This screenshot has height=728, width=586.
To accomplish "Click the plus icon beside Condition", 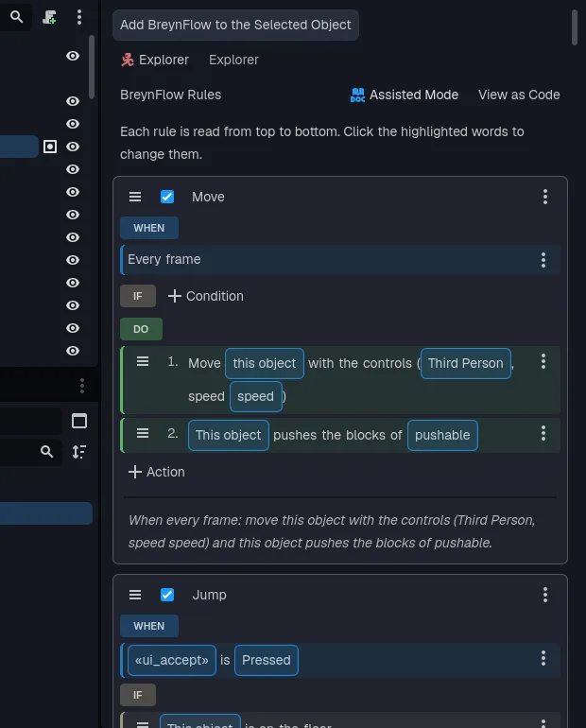I will tap(175, 296).
